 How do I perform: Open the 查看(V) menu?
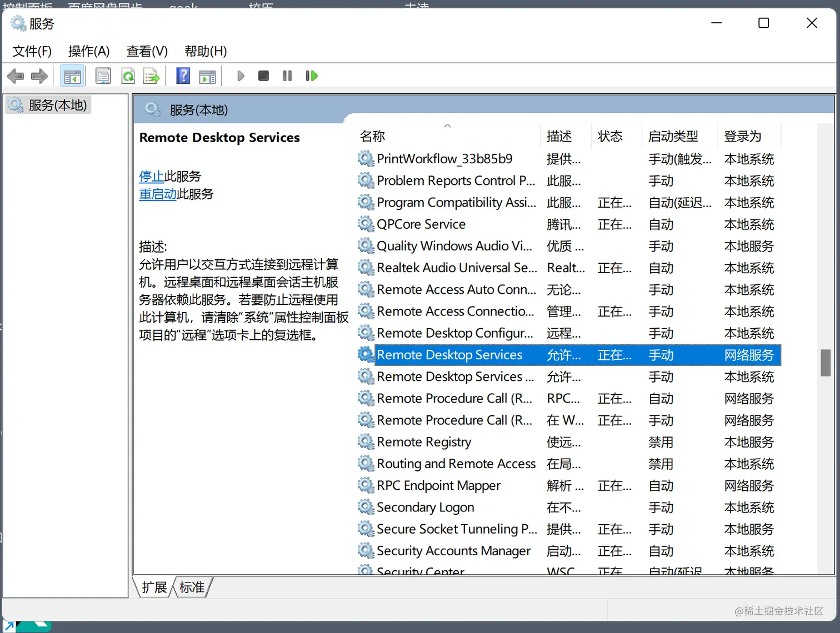[x=147, y=51]
